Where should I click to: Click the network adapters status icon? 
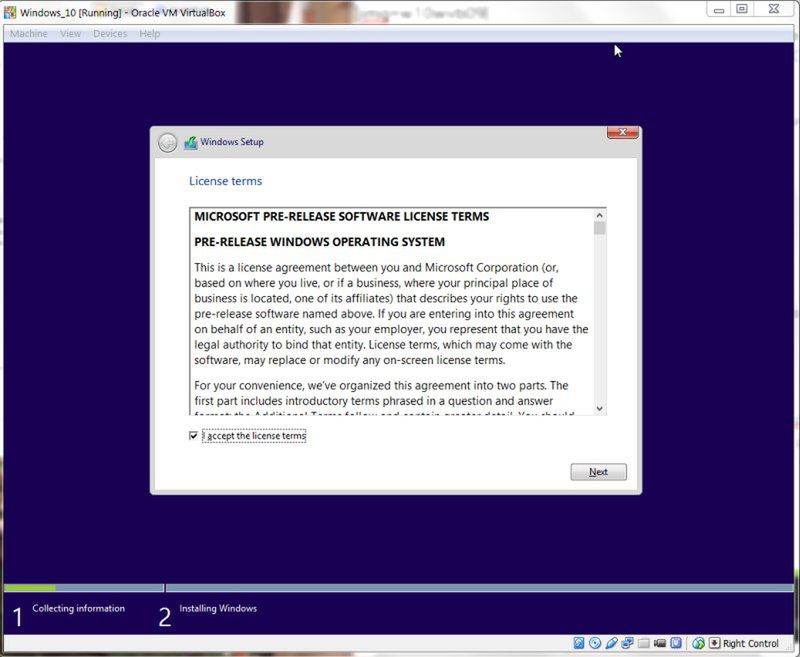click(x=628, y=643)
